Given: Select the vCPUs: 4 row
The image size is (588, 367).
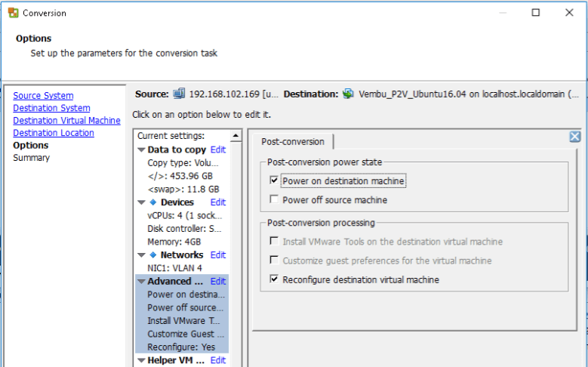Looking at the screenshot, I should 183,215.
